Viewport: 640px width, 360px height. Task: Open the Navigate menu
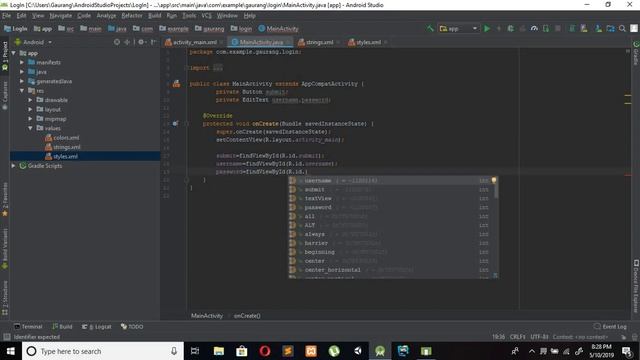point(60,16)
